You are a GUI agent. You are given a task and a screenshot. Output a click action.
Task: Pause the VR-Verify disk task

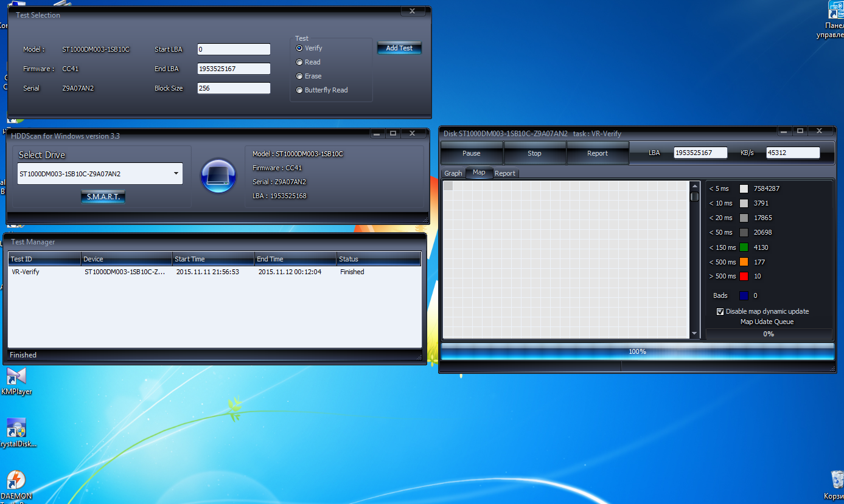pyautogui.click(x=472, y=153)
